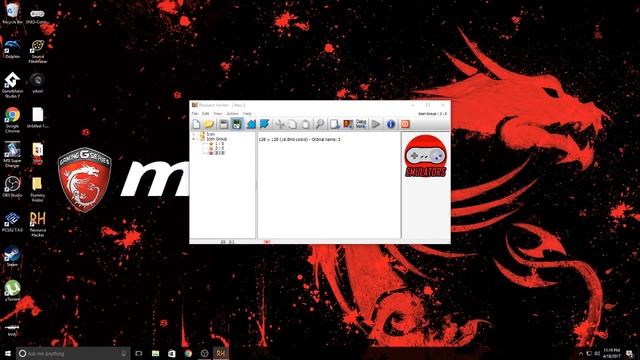Click Resource Hacker taskbar button

tap(220, 353)
